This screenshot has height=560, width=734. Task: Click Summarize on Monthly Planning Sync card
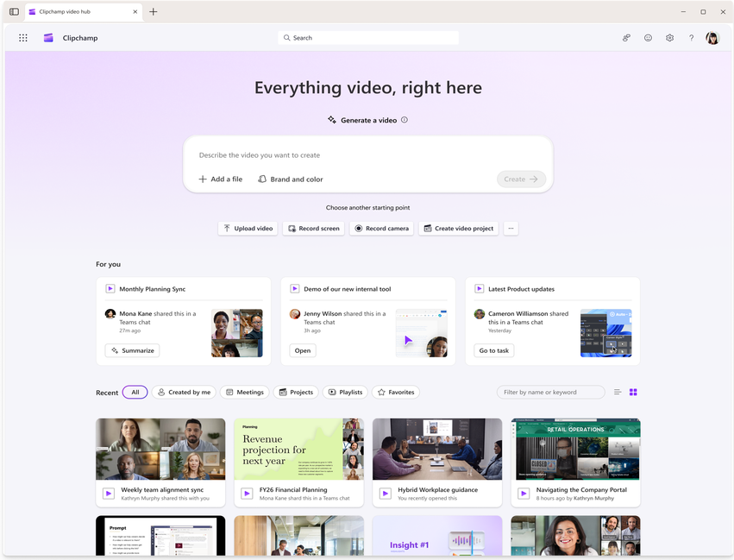[x=132, y=350]
